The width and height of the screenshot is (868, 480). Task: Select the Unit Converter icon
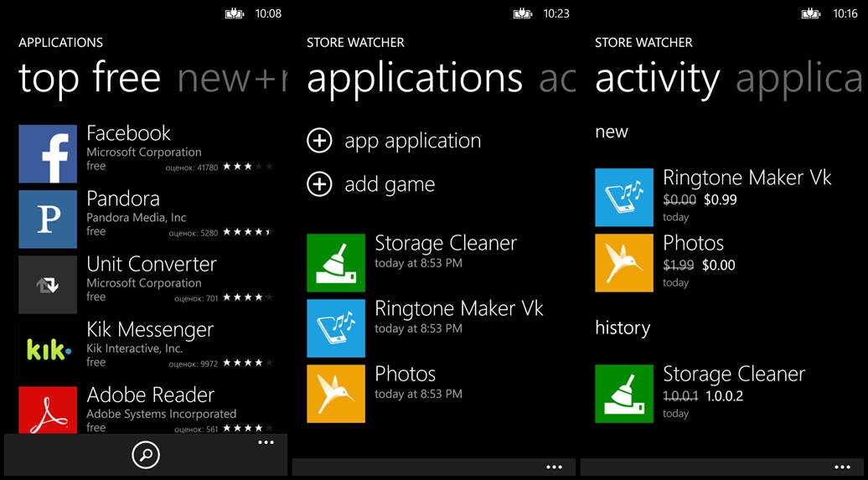click(x=48, y=285)
